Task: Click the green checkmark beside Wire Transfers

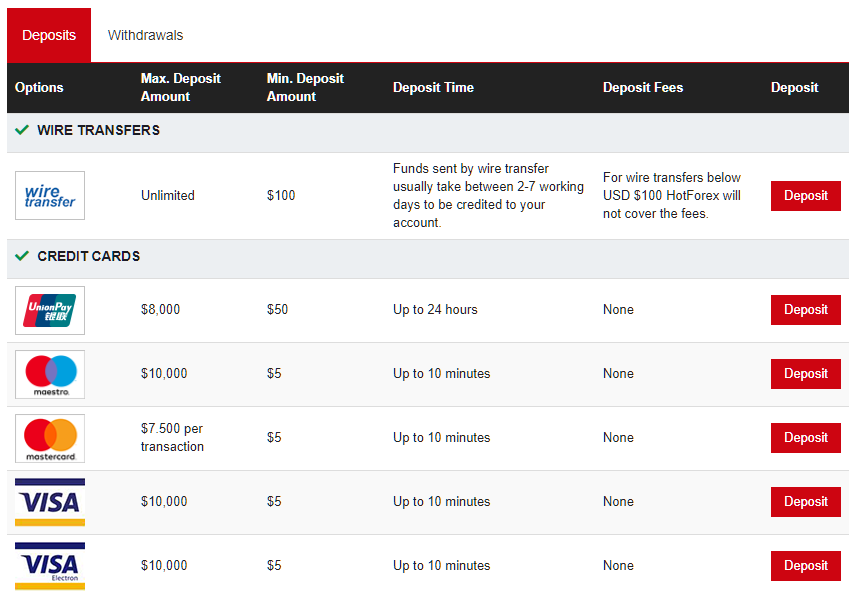Action: click(x=22, y=130)
